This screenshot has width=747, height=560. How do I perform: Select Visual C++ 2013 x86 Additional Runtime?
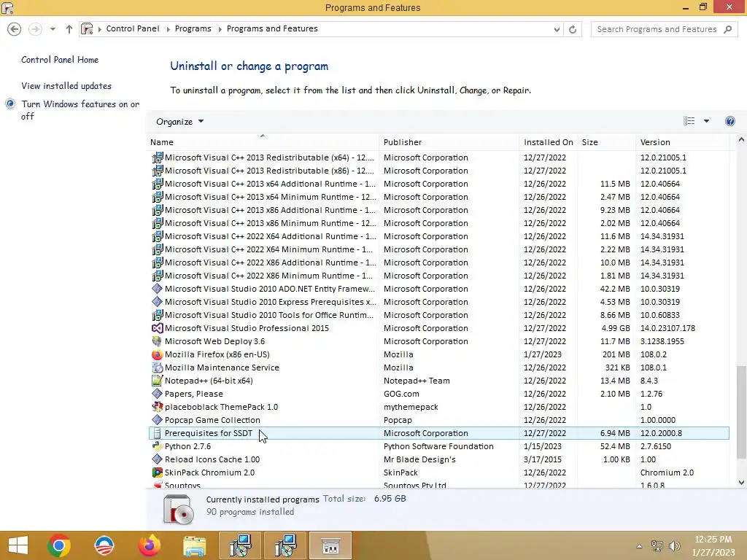pyautogui.click(x=438, y=210)
